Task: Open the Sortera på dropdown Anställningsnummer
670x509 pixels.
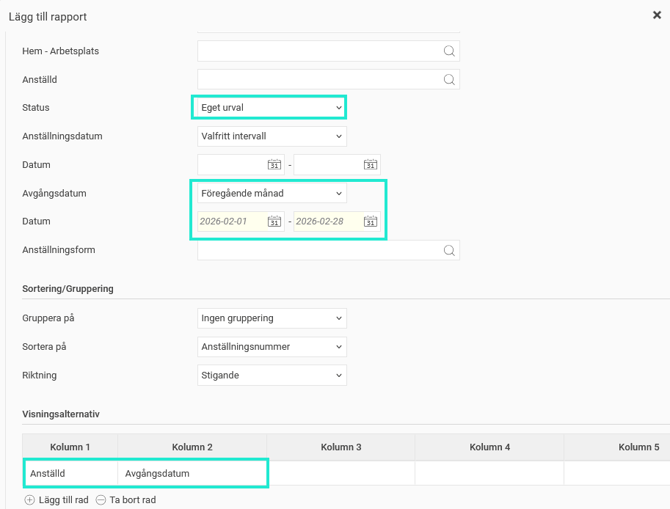Action: tap(272, 347)
